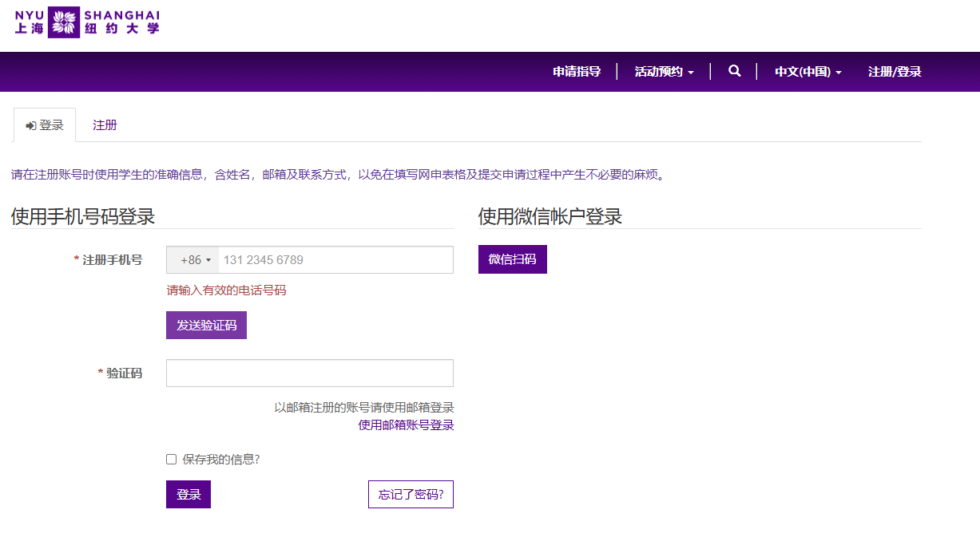Switch to the 注册 tab

(105, 125)
